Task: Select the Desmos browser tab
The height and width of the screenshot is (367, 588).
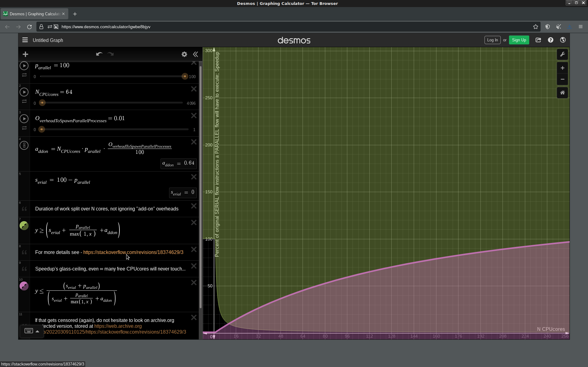Action: point(34,14)
